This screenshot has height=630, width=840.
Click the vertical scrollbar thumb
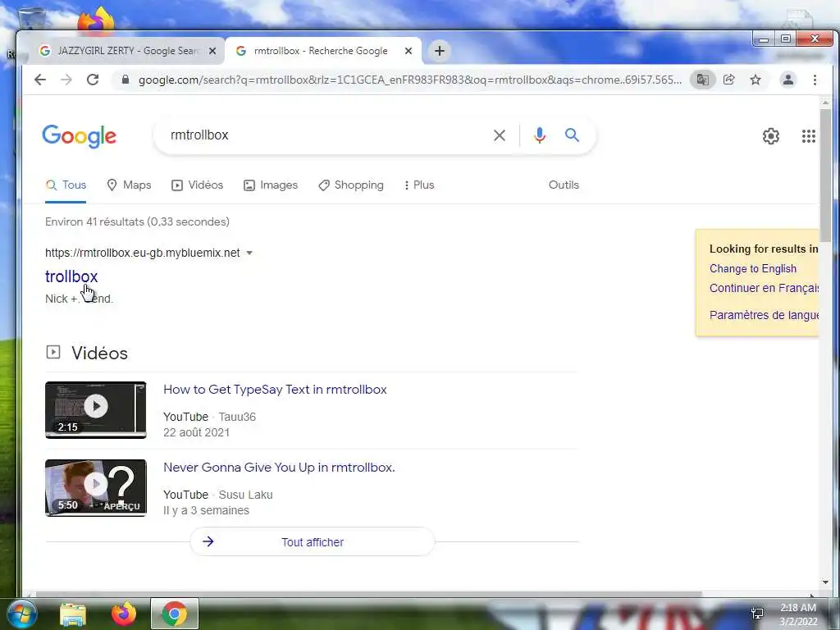pos(825,174)
